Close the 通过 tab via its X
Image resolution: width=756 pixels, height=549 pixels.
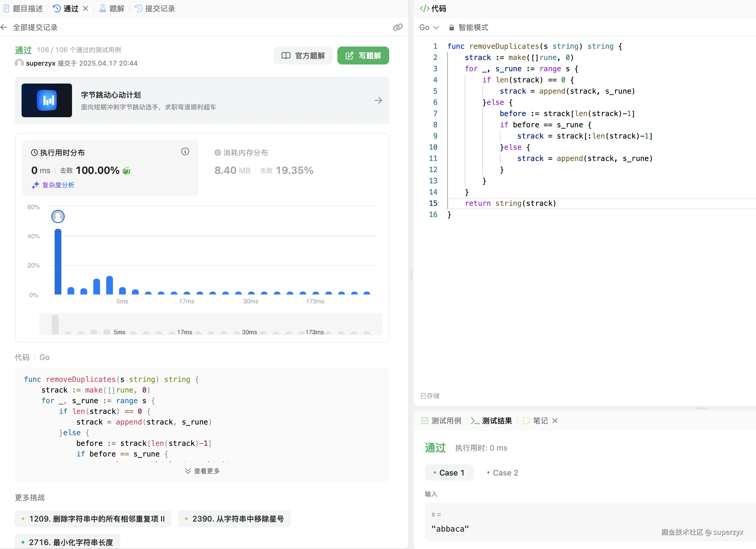(x=86, y=9)
